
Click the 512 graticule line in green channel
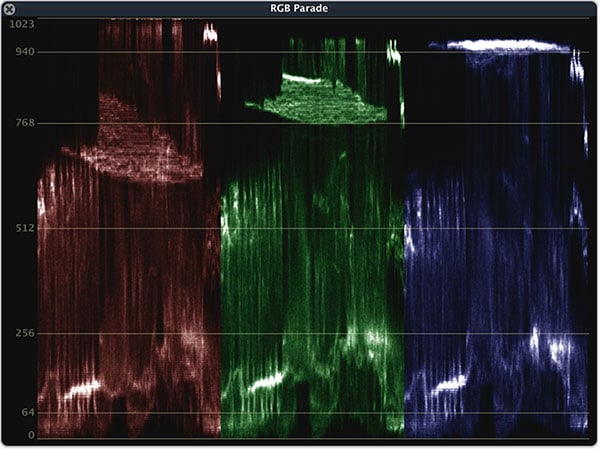click(312, 228)
